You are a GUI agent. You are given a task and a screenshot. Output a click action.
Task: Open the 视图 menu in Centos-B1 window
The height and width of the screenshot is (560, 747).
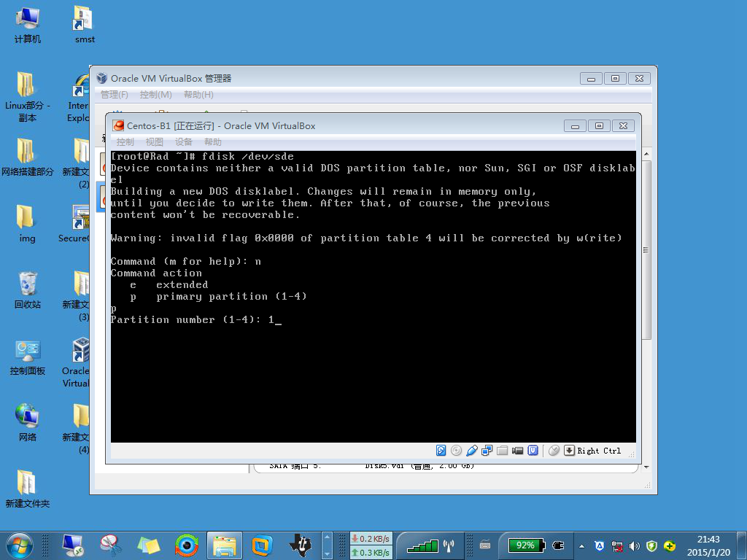[x=155, y=142]
